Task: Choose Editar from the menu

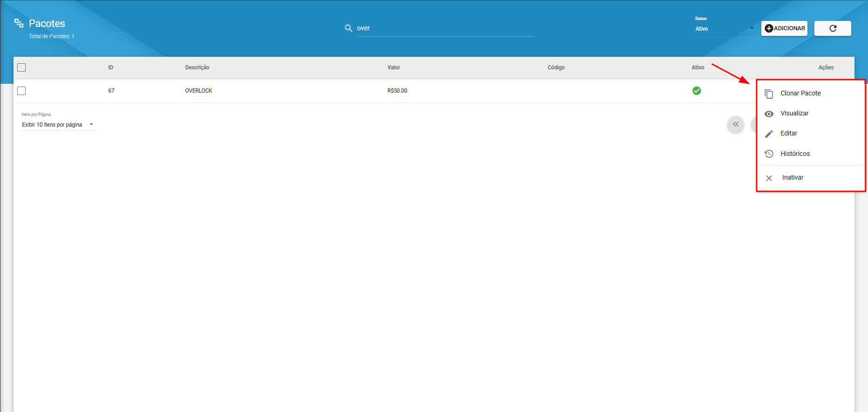Action: [x=811, y=133]
